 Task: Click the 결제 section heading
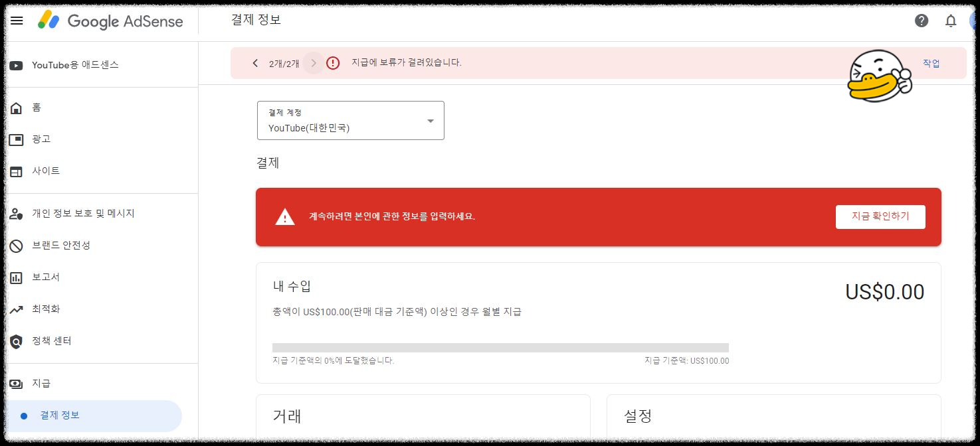[x=268, y=163]
